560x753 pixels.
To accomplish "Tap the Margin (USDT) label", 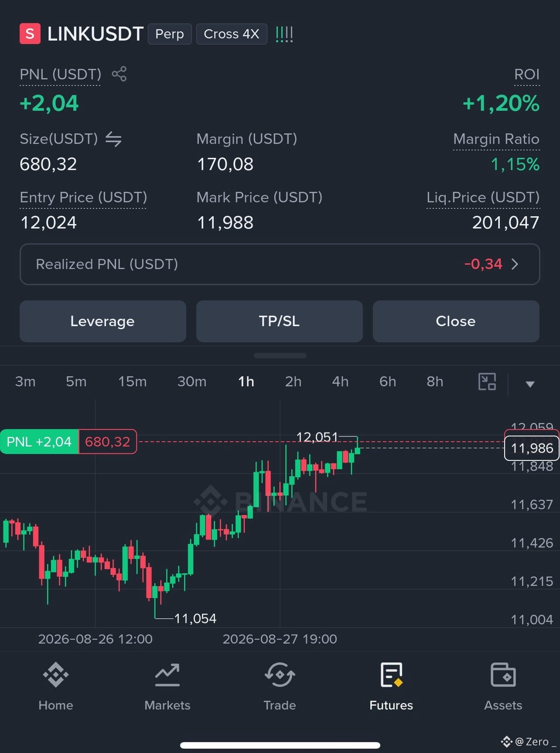I will [247, 139].
